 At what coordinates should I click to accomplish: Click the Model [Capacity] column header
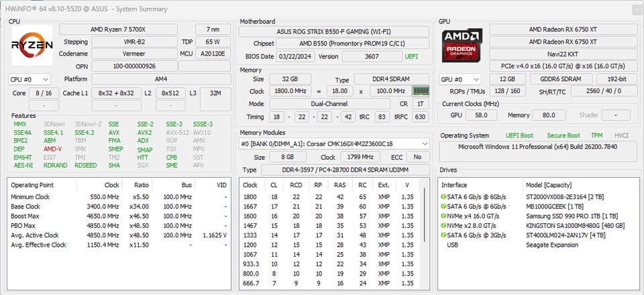[x=581, y=185]
